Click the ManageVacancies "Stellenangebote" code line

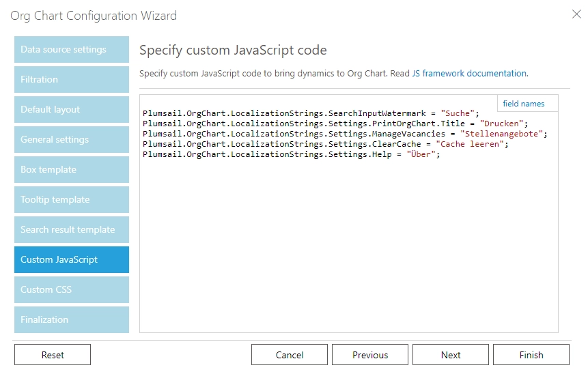coord(345,134)
